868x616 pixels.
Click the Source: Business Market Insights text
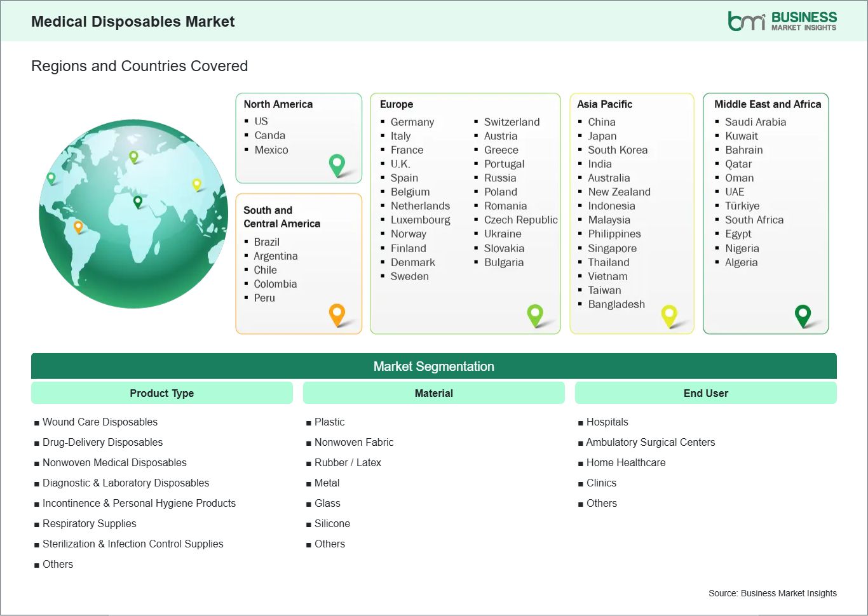coord(772,593)
